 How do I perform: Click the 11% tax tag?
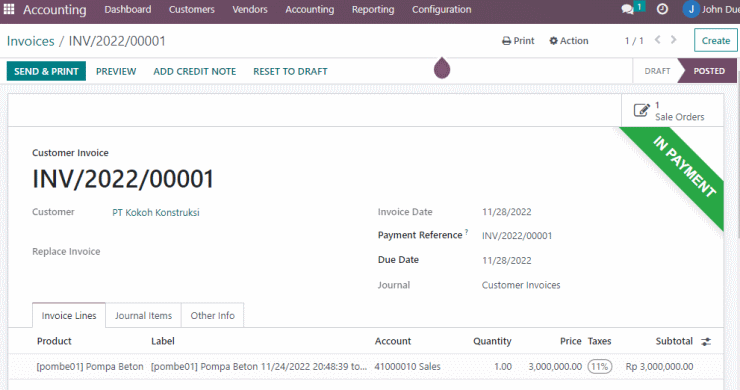(599, 366)
